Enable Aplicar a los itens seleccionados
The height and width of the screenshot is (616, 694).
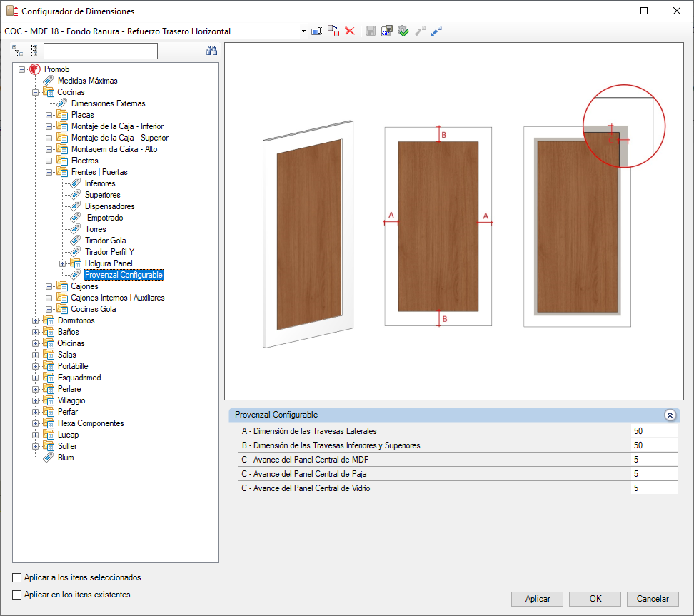click(17, 577)
